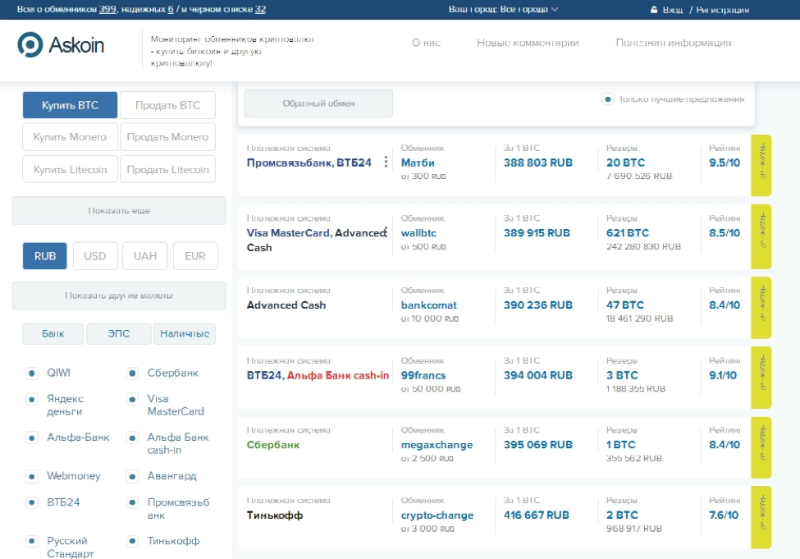The height and width of the screenshot is (559, 800).
Task: Click the Продать BTC button
Action: pyautogui.click(x=167, y=105)
